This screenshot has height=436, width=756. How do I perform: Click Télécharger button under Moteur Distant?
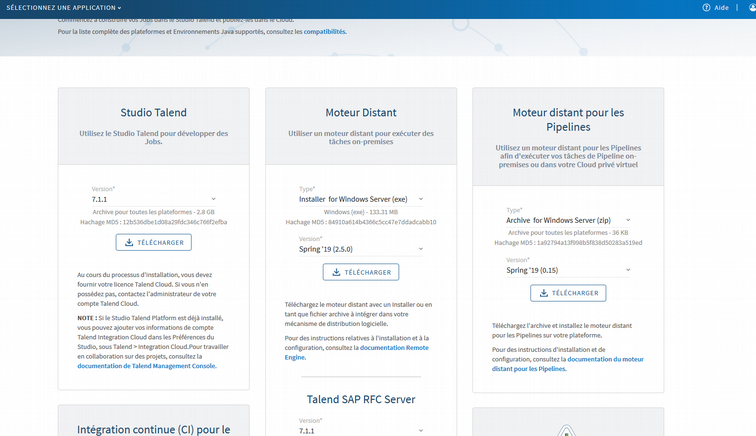click(361, 272)
